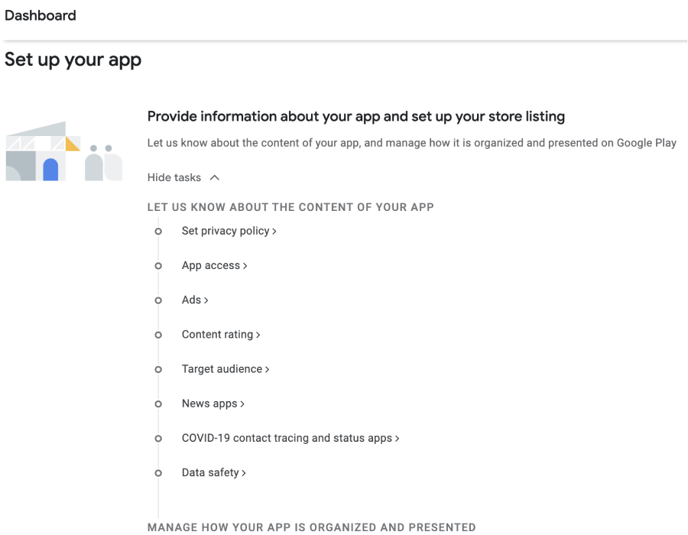Click the status circle next to Ads
688x535 pixels.
[x=158, y=300]
